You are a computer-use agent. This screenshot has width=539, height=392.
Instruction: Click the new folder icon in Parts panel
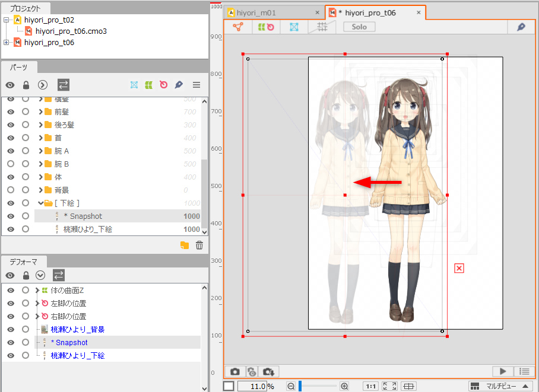tap(185, 245)
